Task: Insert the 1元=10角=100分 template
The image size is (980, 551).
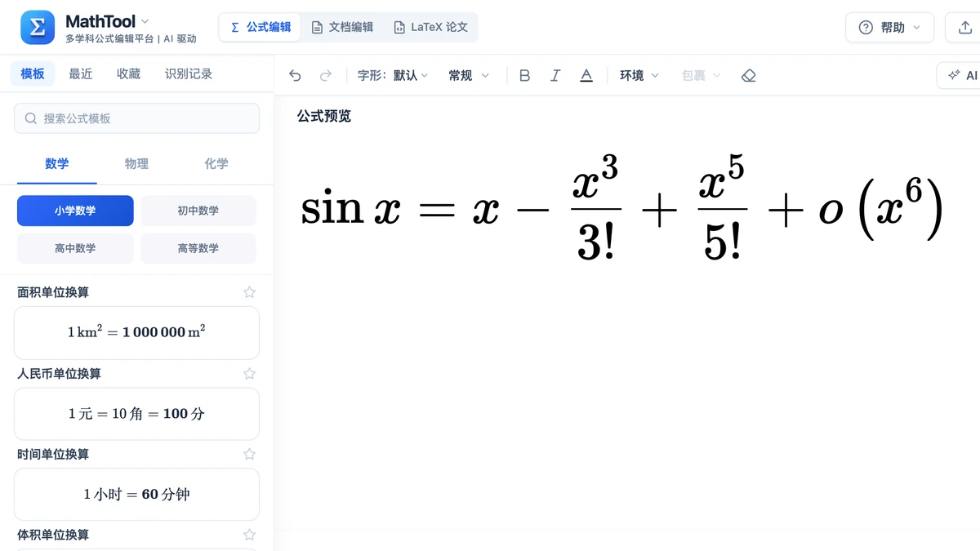Action: (136, 414)
